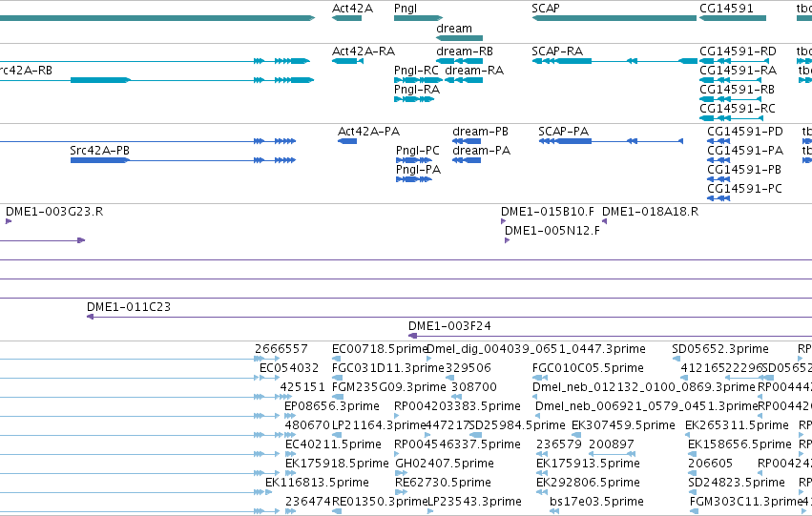Select the dream gene label
The image size is (812, 516).
pyautogui.click(x=454, y=29)
